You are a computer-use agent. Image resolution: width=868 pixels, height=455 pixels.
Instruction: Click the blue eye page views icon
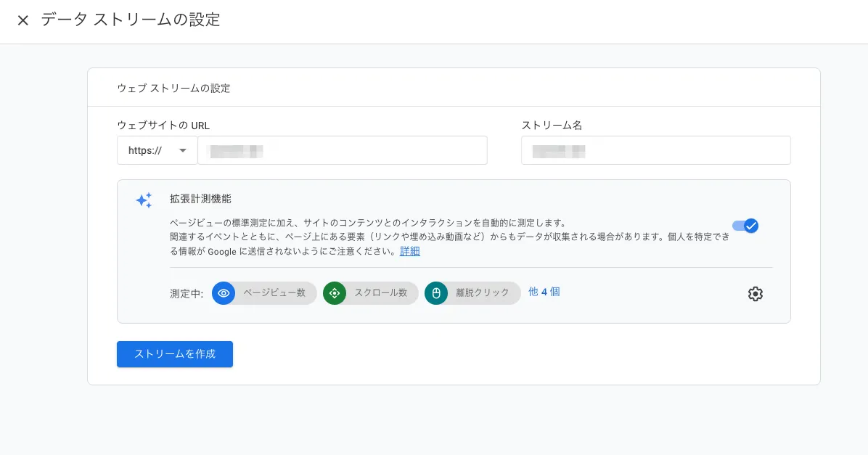(x=224, y=293)
